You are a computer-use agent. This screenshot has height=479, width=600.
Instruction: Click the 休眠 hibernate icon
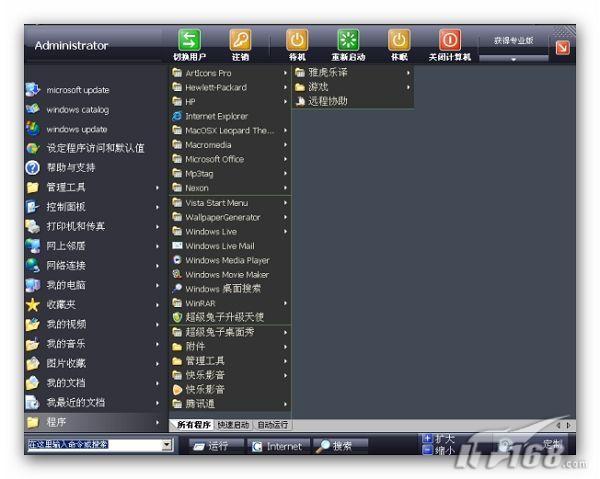coord(399,40)
